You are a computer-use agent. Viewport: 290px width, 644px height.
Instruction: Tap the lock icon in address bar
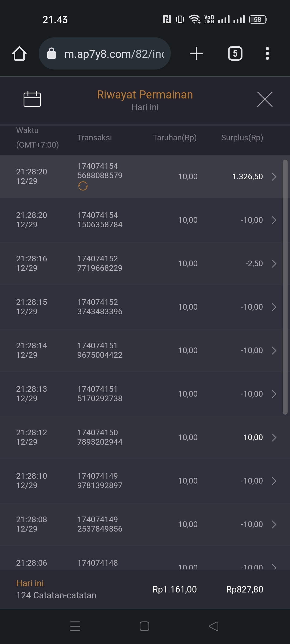point(51,53)
